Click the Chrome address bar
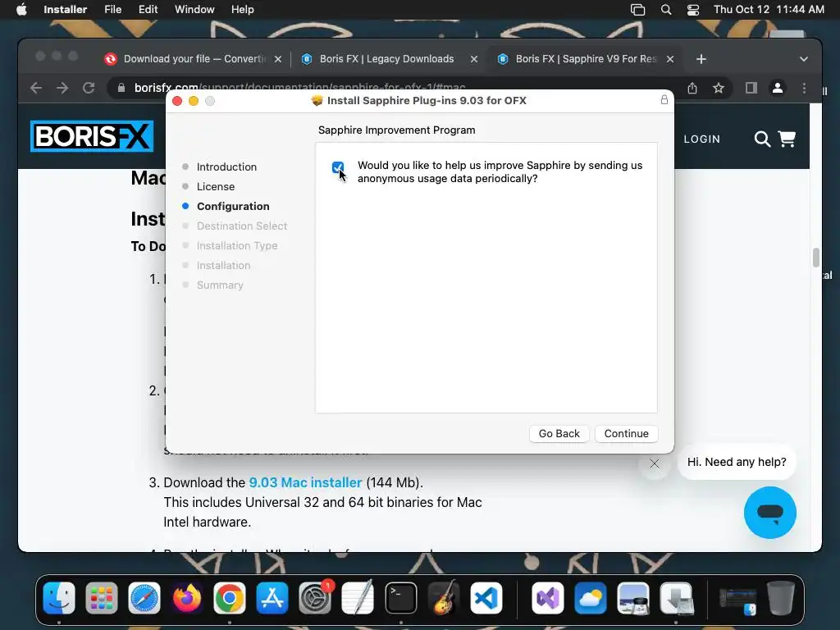This screenshot has height=630, width=840. [395, 88]
